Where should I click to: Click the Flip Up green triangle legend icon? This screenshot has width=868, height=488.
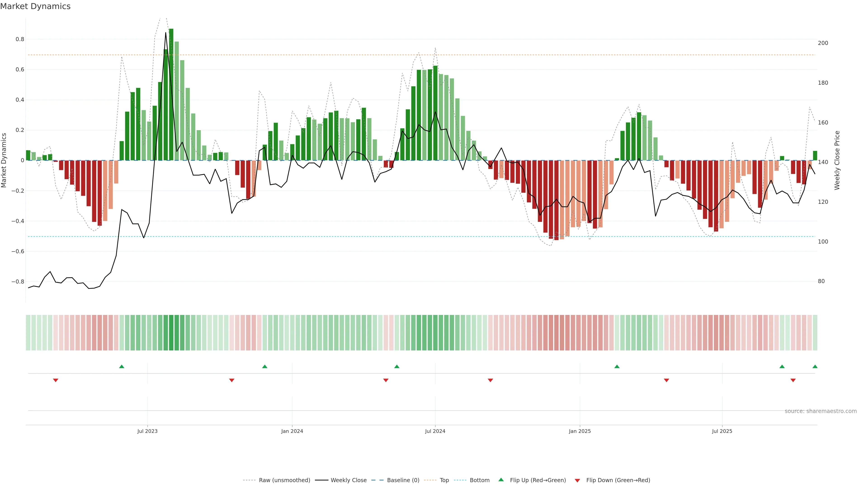pos(501,480)
